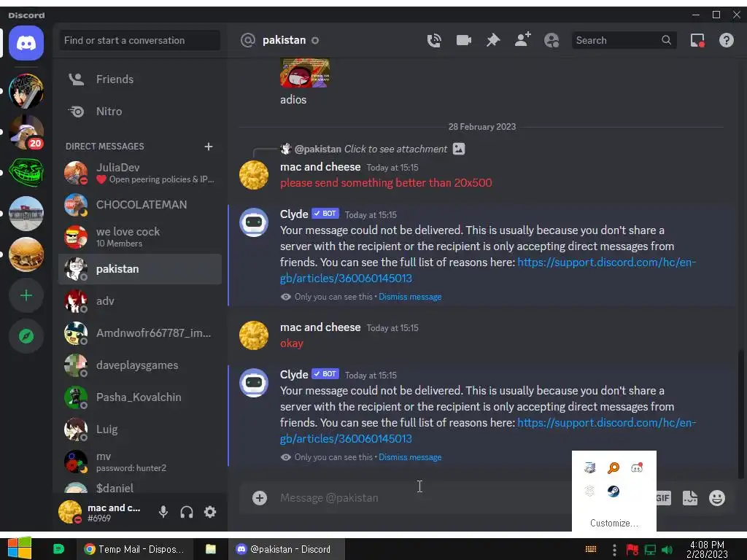Click the first Clyde support article link
Viewport: 747px width, 560px height.
point(488,270)
